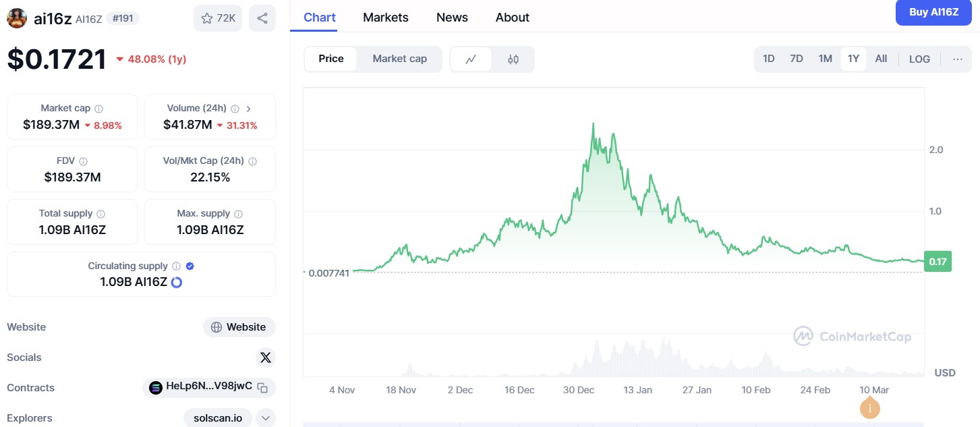
Task: Click the Buy AI16Z button
Action: 933,12
